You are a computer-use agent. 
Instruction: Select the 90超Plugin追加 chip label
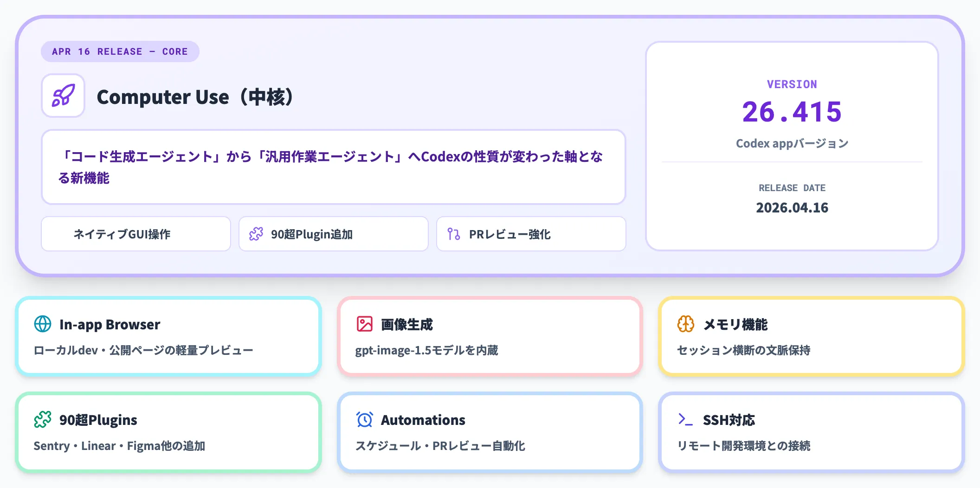point(312,234)
